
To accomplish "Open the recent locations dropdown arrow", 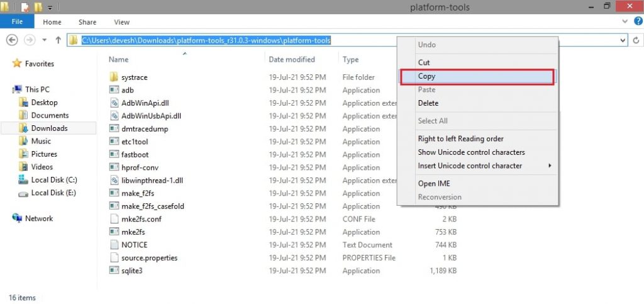I will (x=45, y=40).
